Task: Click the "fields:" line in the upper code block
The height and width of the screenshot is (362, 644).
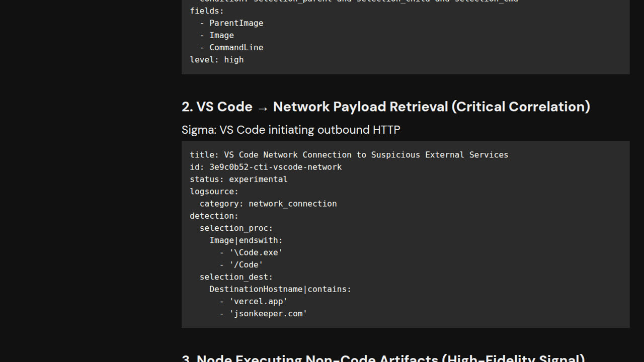Action: pos(207,11)
